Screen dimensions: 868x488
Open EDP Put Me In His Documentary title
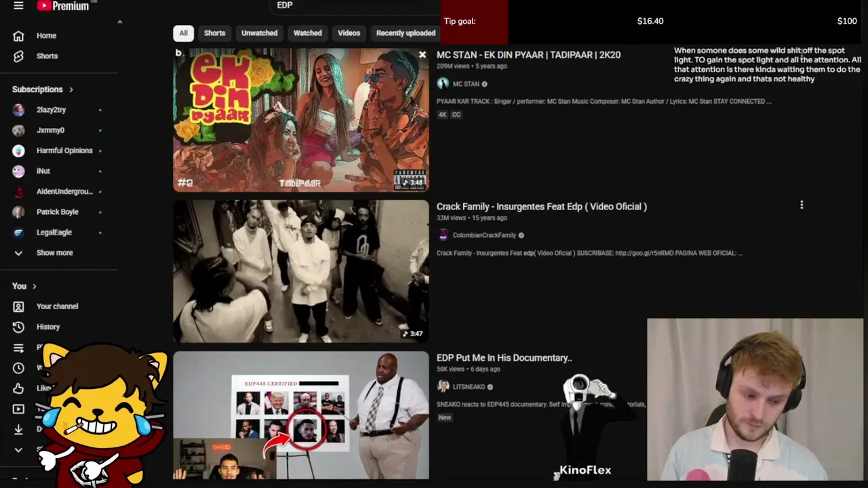pos(505,357)
